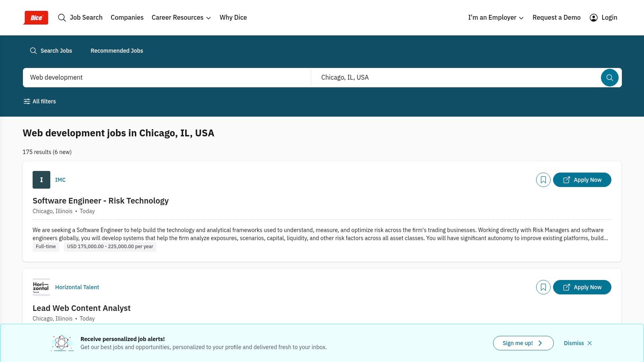The image size is (644, 362).
Task: Switch to Recommended Jobs tab
Action: tap(117, 51)
